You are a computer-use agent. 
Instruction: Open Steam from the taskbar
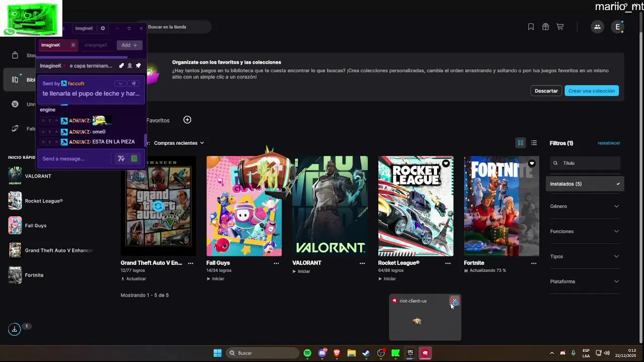pos(366,353)
